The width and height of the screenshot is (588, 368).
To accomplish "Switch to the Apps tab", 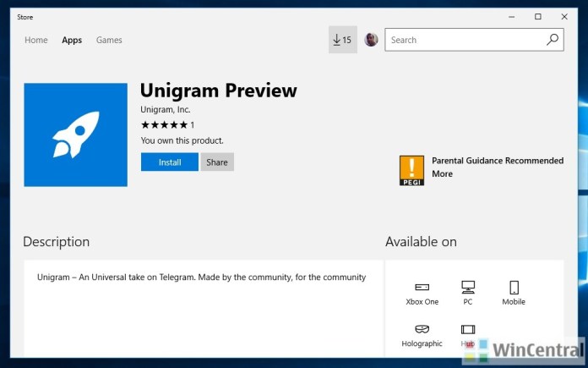I will [72, 40].
